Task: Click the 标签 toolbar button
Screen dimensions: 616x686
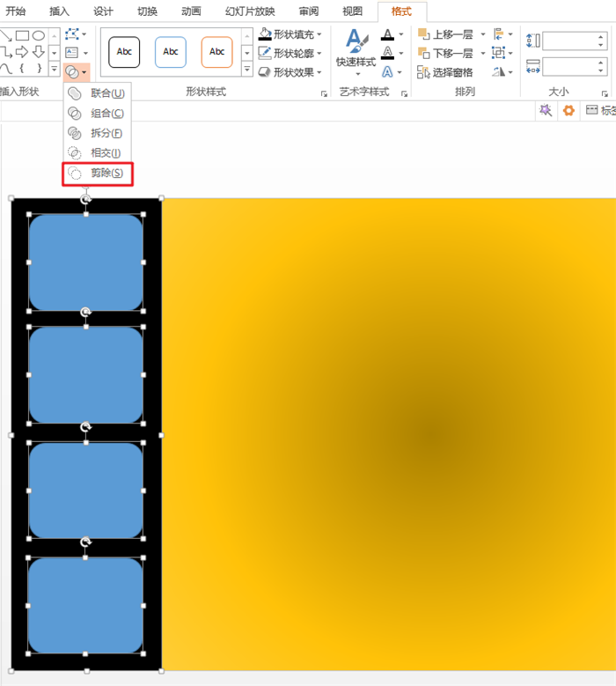Action: [x=600, y=110]
